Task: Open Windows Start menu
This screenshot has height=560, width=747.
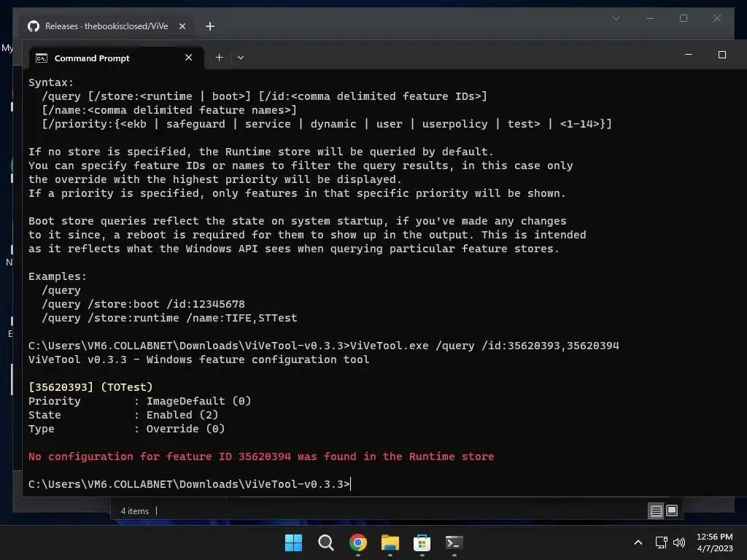Action: (x=293, y=542)
